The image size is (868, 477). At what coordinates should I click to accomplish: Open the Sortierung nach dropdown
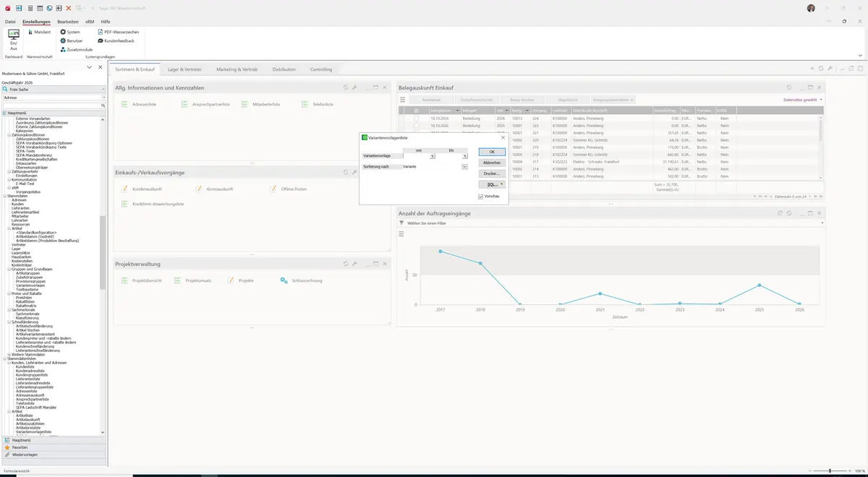464,167
